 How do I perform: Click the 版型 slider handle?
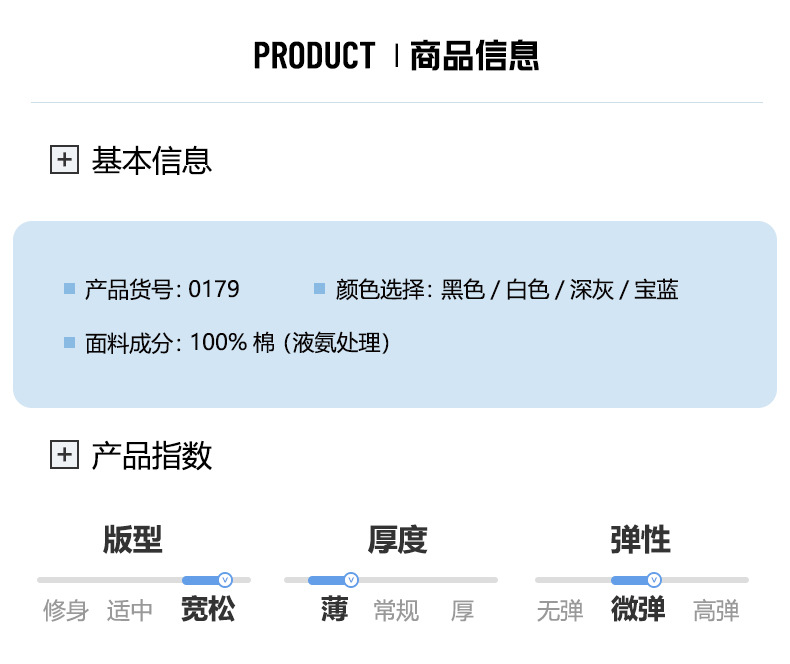[x=225, y=580]
